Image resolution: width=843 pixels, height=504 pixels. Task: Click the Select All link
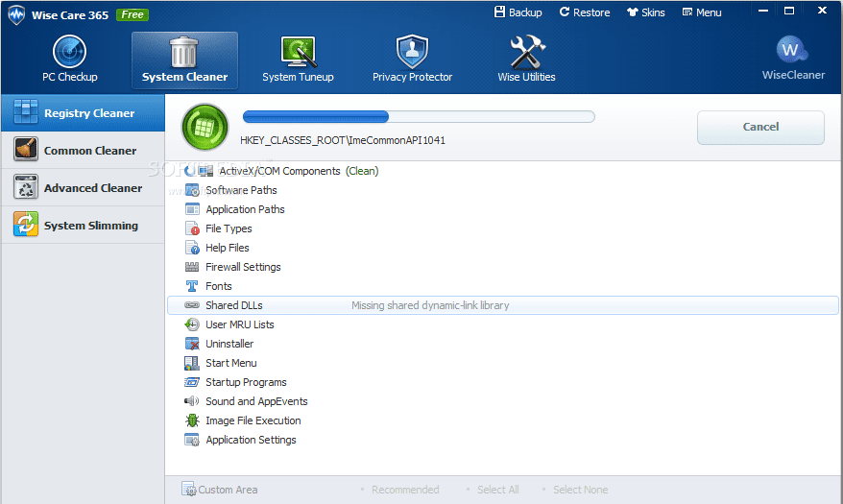click(x=498, y=490)
